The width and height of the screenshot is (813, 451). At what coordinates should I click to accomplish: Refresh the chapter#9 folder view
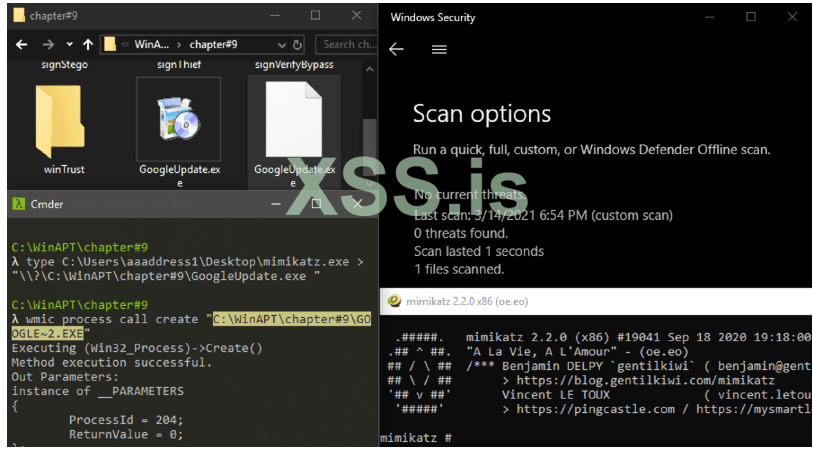coord(297,45)
